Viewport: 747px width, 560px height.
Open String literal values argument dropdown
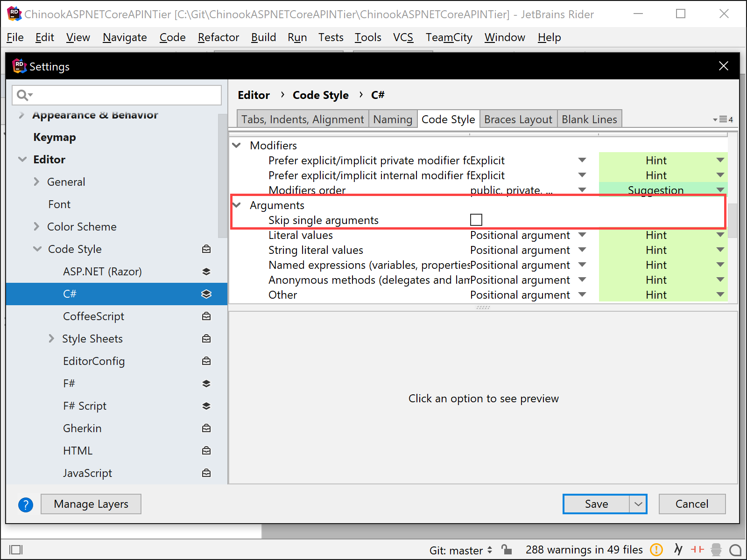tap(582, 250)
